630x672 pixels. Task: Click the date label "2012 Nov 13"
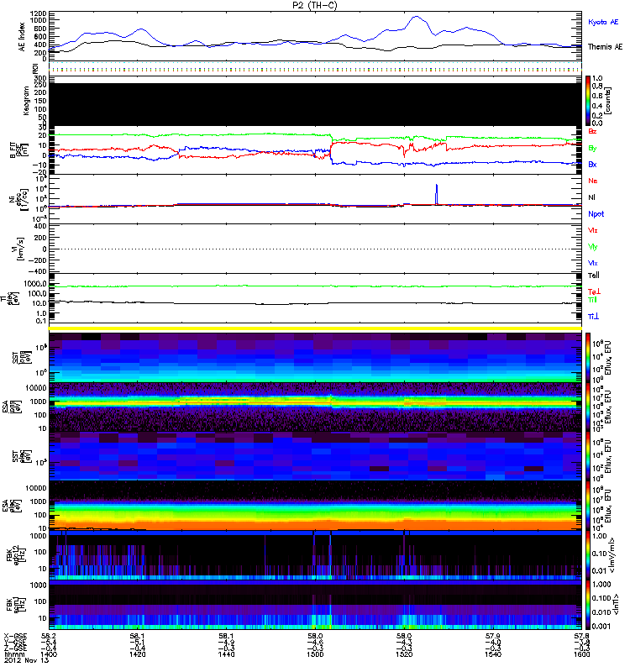point(26,660)
